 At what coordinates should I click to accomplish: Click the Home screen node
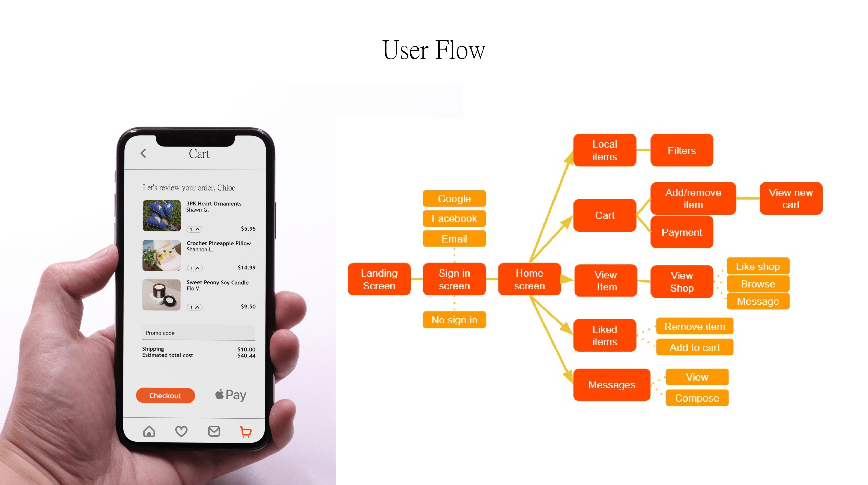(x=528, y=279)
